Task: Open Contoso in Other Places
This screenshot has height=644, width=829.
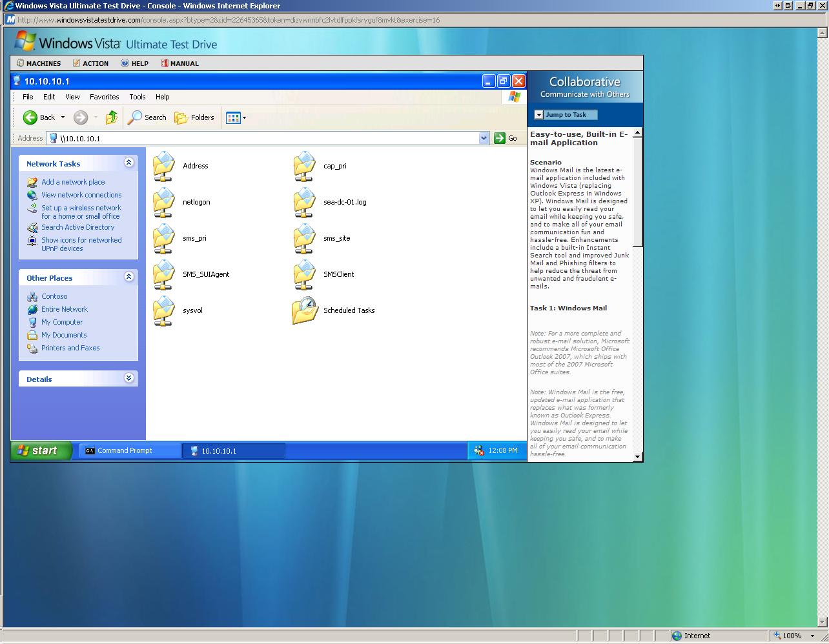Action: pos(54,296)
